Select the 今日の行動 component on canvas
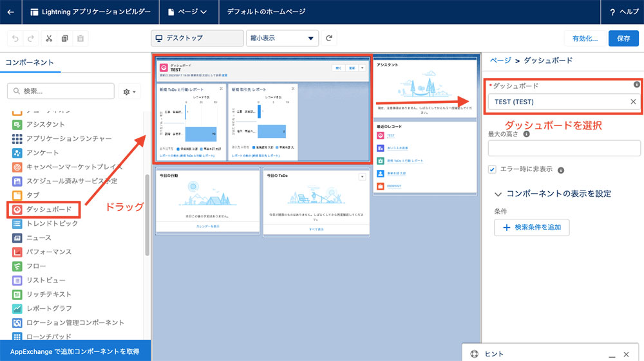 click(x=208, y=201)
